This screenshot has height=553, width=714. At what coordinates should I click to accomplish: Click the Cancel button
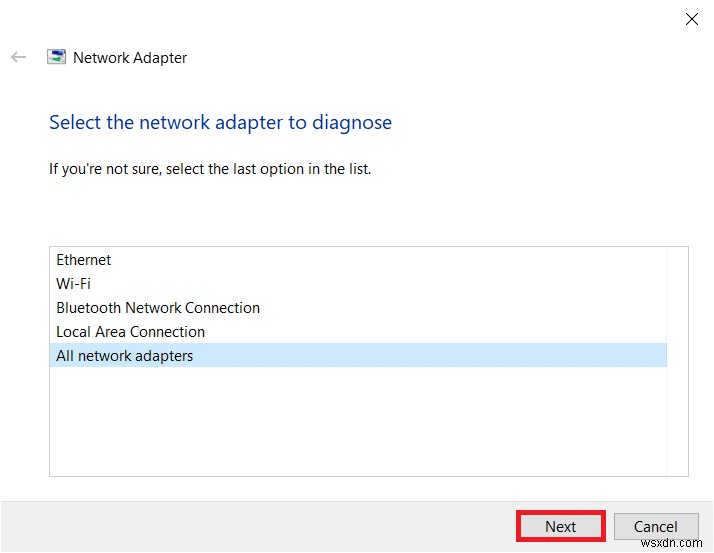[x=656, y=527]
